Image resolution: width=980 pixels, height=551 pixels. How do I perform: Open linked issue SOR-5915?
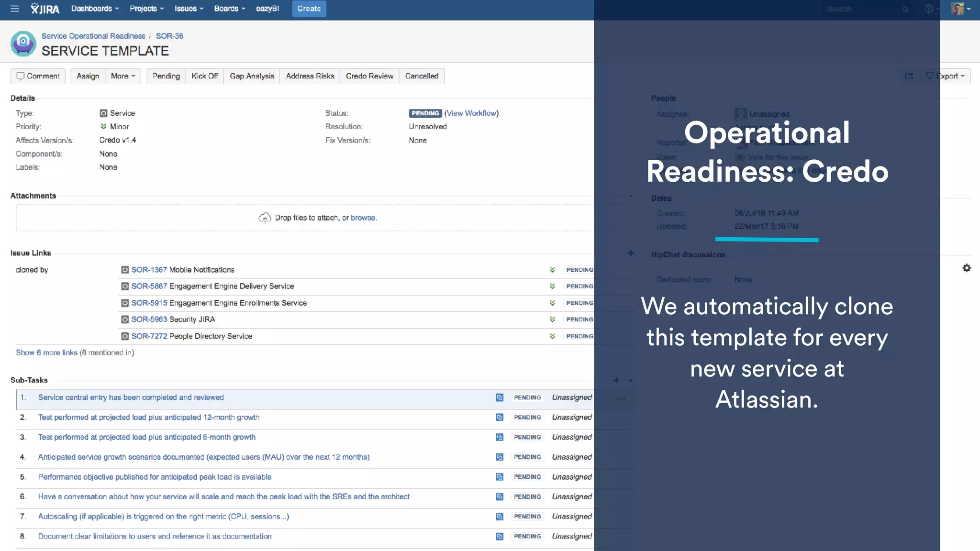click(x=149, y=303)
